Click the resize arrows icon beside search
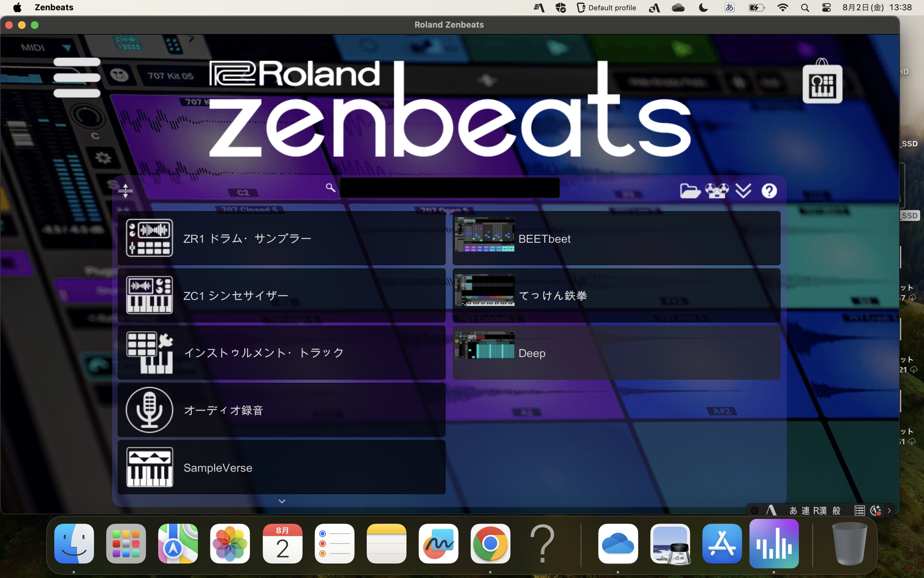Image resolution: width=924 pixels, height=578 pixels. 125,190
